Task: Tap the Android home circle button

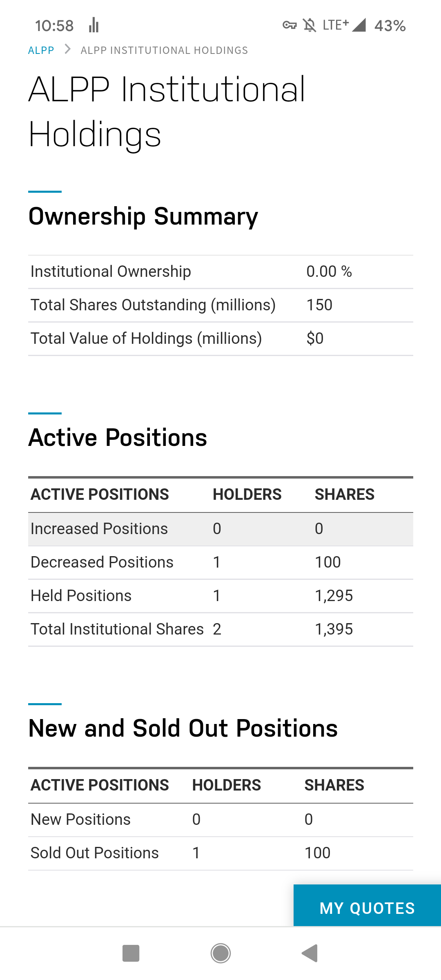Action: click(x=220, y=953)
